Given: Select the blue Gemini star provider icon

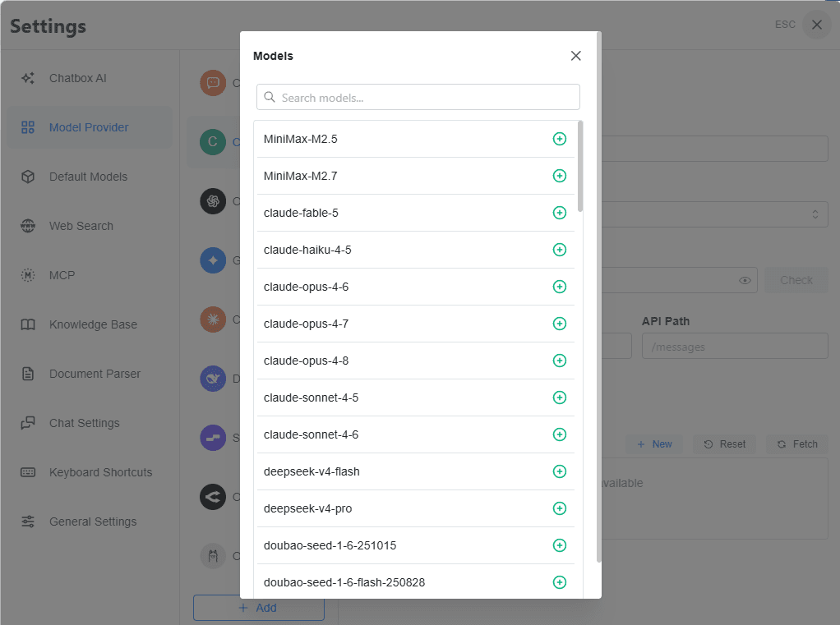Looking at the screenshot, I should 213,260.
